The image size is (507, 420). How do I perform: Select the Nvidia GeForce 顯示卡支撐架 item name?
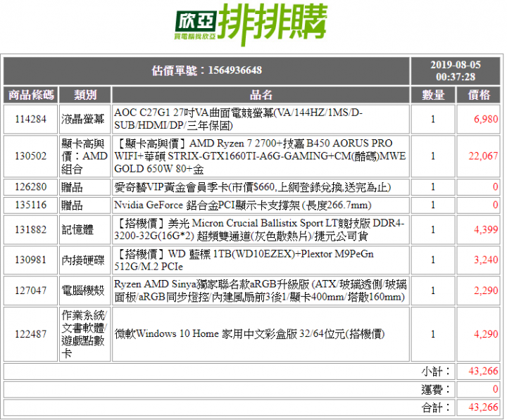242,205
